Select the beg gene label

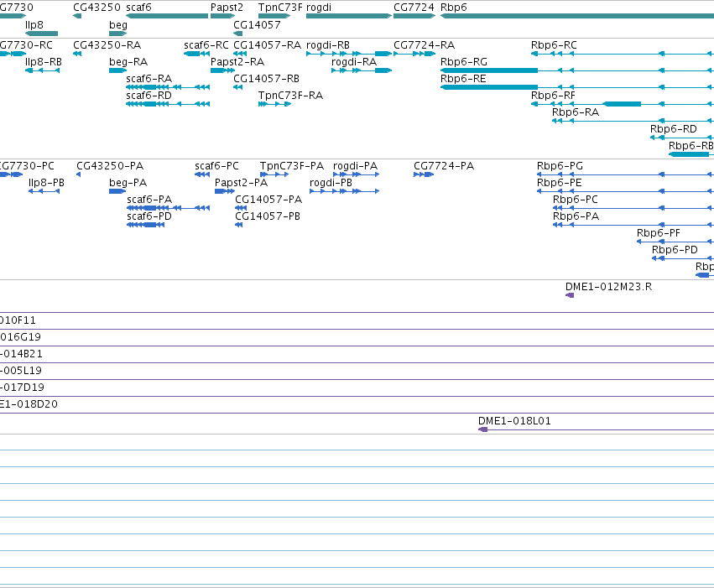point(118,24)
